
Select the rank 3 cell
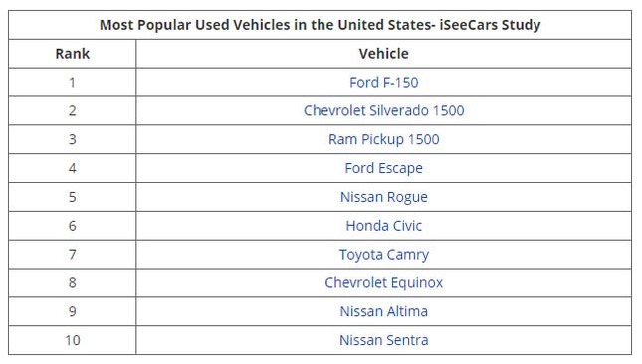tap(72, 139)
